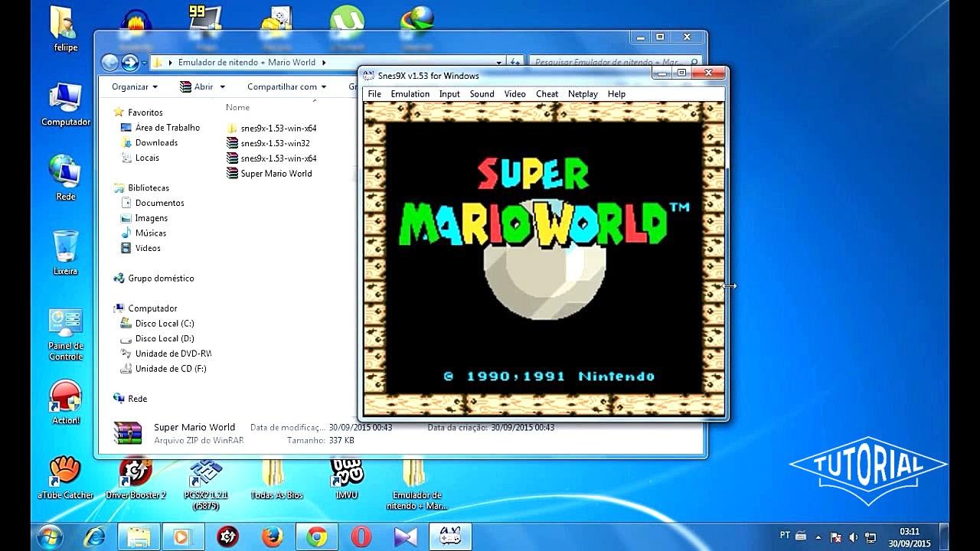
Task: Open Firefox from the taskbar
Action: coord(272,536)
